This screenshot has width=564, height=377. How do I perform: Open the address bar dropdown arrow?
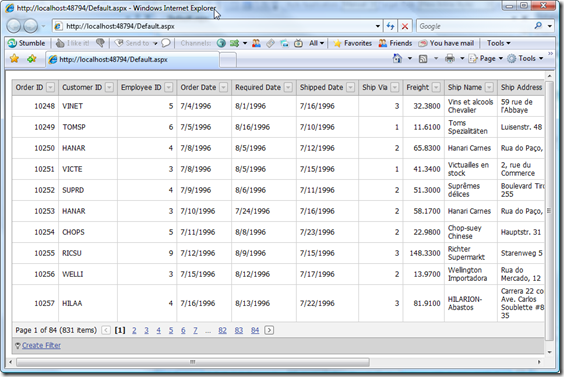coord(377,26)
